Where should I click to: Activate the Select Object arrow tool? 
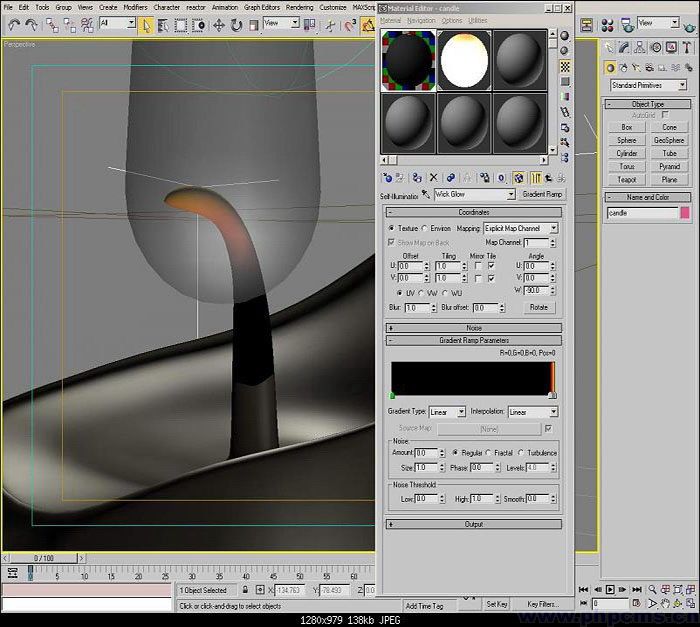coord(146,25)
